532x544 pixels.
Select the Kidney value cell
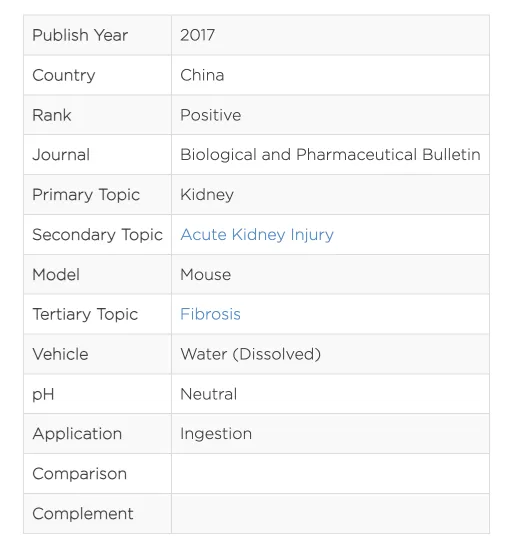[330, 195]
